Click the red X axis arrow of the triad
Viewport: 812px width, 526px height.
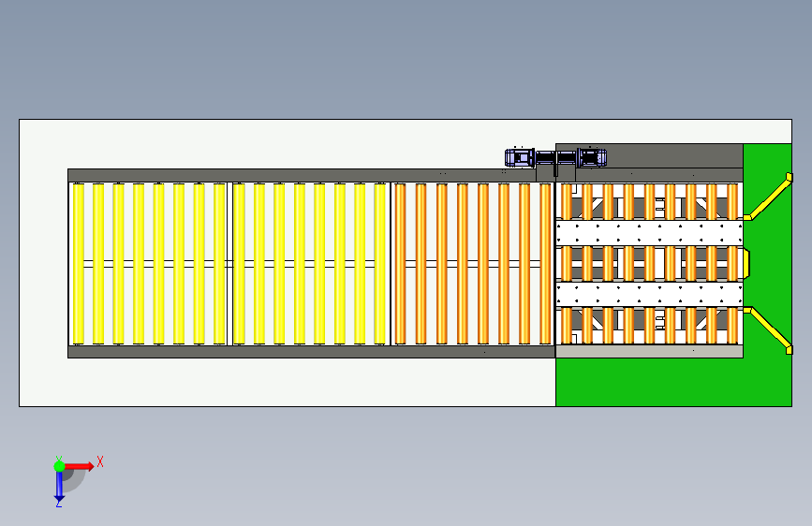(80, 466)
